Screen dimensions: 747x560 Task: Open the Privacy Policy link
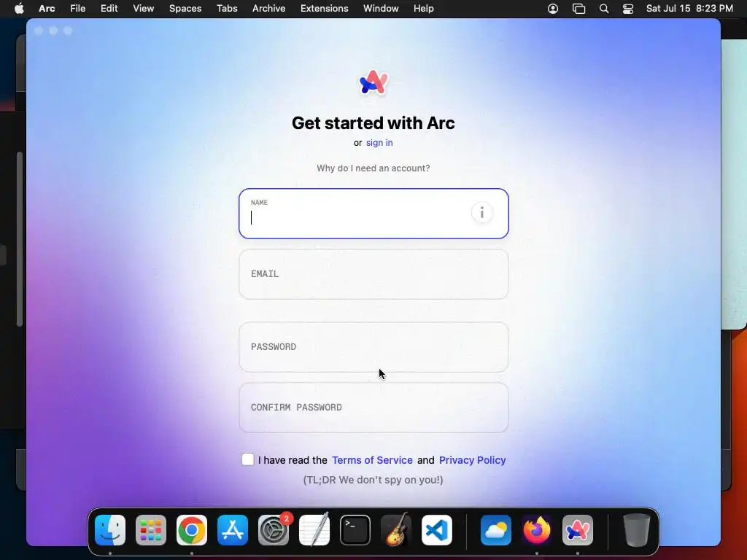pyautogui.click(x=472, y=460)
